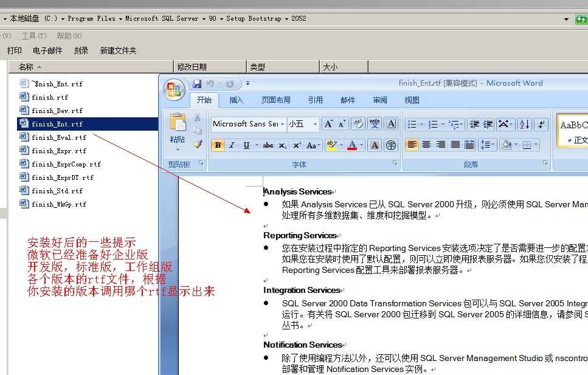Open the font size 小五 dropdown
This screenshot has width=588, height=375.
click(x=315, y=124)
